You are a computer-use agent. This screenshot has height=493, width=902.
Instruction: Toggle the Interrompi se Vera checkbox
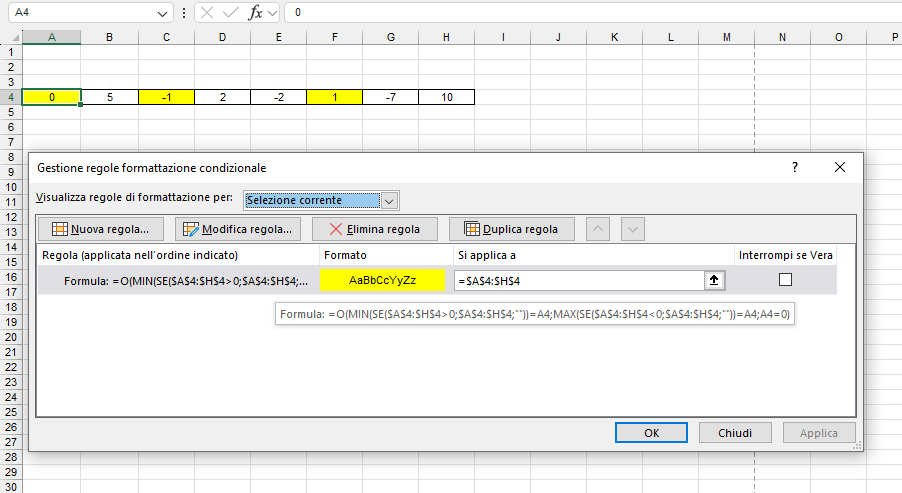[x=785, y=280]
